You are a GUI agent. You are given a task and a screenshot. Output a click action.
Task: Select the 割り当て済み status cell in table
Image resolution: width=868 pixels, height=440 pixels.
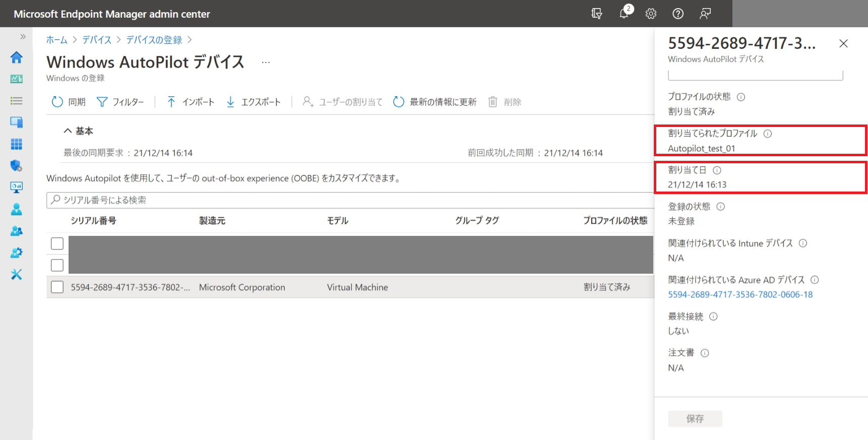tap(607, 287)
